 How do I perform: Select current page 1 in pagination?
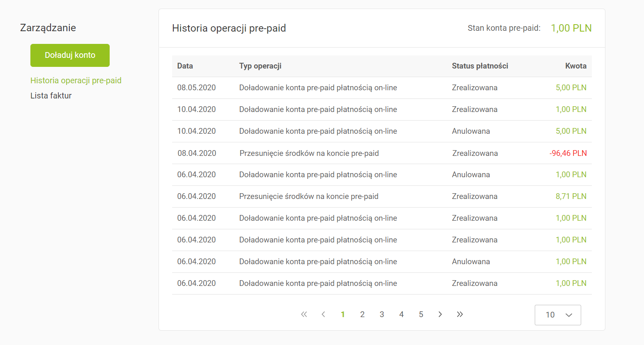(x=343, y=314)
